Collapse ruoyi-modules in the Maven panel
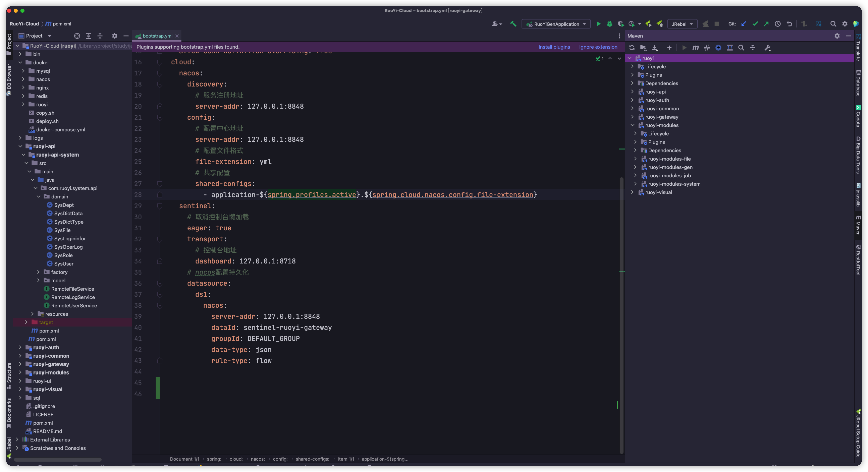The height and width of the screenshot is (472, 868). coord(632,125)
